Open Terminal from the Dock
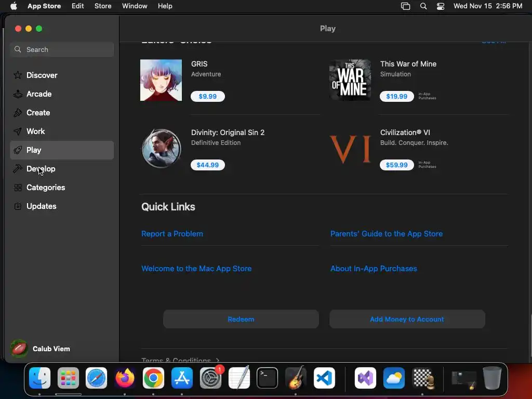The image size is (532, 399). (x=268, y=378)
